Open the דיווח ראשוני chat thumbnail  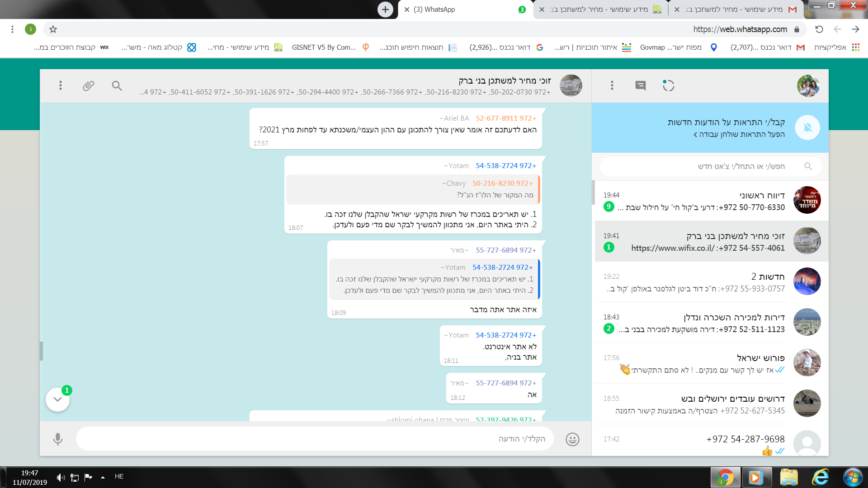point(807,200)
